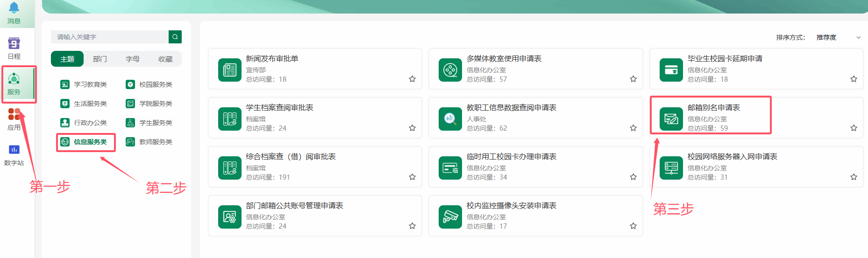Screen dimensions: 868x258
Task: Open the 消息 notifications bell icon
Action: click(14, 8)
